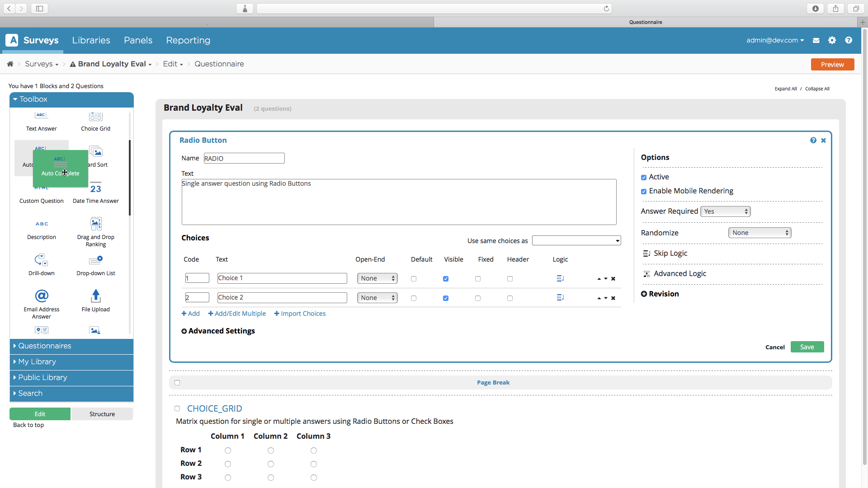Open the Answer Required dropdown
868x488 pixels.
pos(724,211)
